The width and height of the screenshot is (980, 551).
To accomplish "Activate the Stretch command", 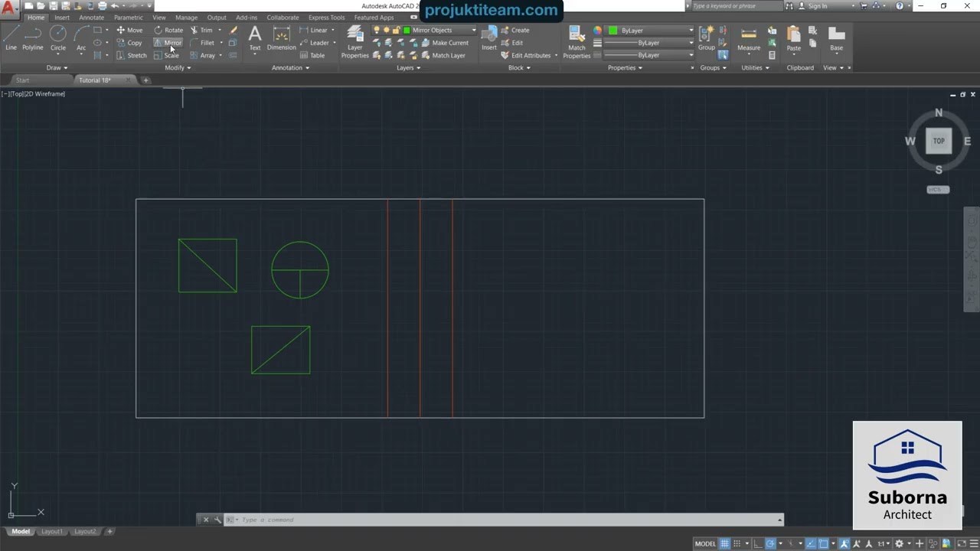I will [131, 55].
